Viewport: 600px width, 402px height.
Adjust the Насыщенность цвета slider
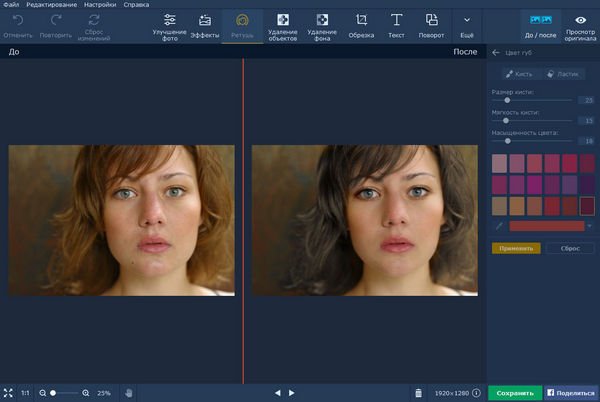[532, 141]
